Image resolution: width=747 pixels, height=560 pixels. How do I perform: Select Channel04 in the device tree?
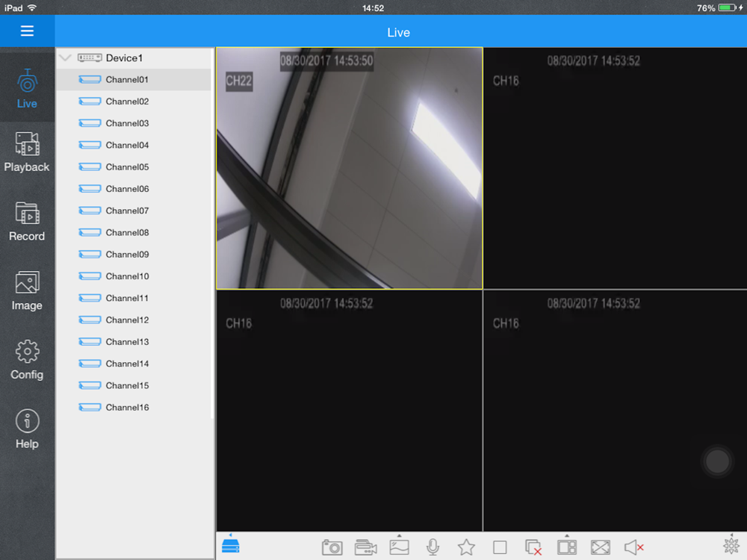point(134,146)
